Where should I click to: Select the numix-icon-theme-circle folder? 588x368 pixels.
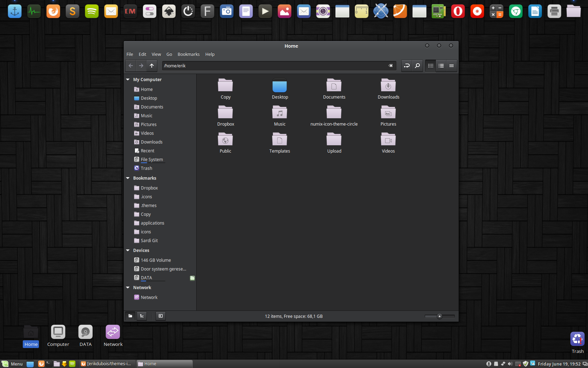tap(334, 112)
